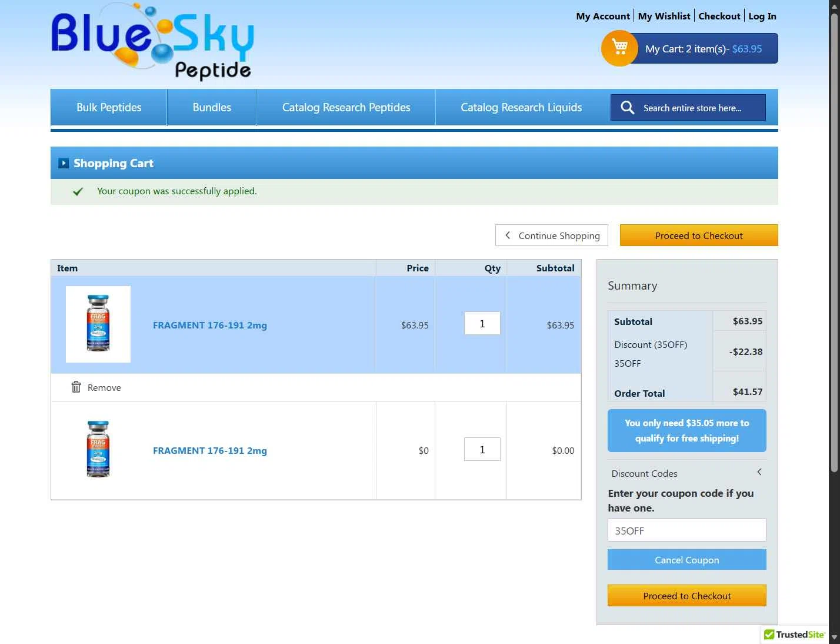Click quantity field of $0 item
The width and height of the screenshot is (840, 644).
482,449
